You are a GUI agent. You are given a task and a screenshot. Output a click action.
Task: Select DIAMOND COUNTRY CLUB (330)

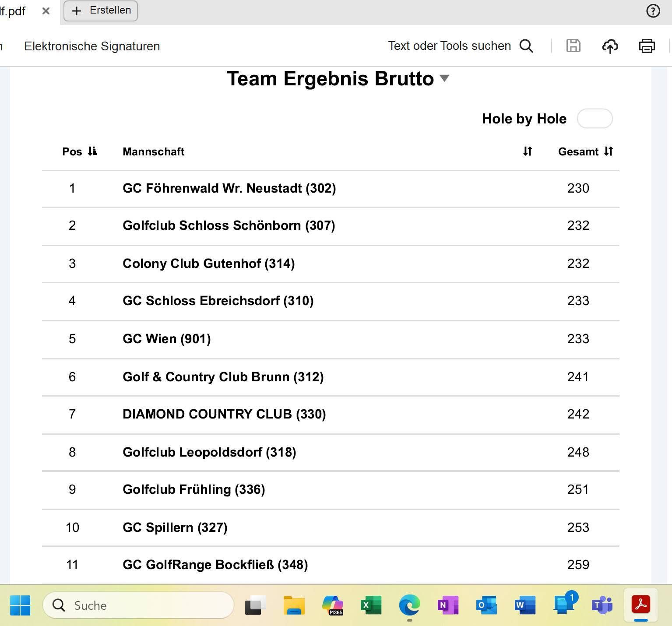coord(224,414)
